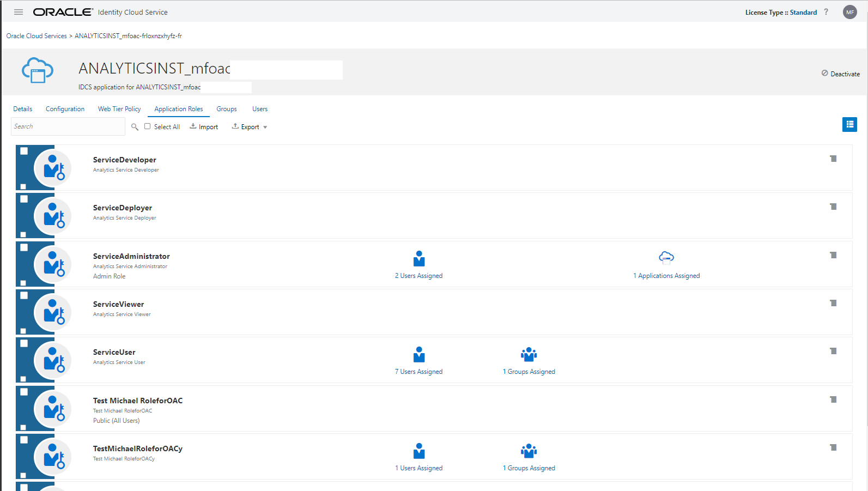
Task: Open the Web Tier Policy tab
Action: click(119, 109)
